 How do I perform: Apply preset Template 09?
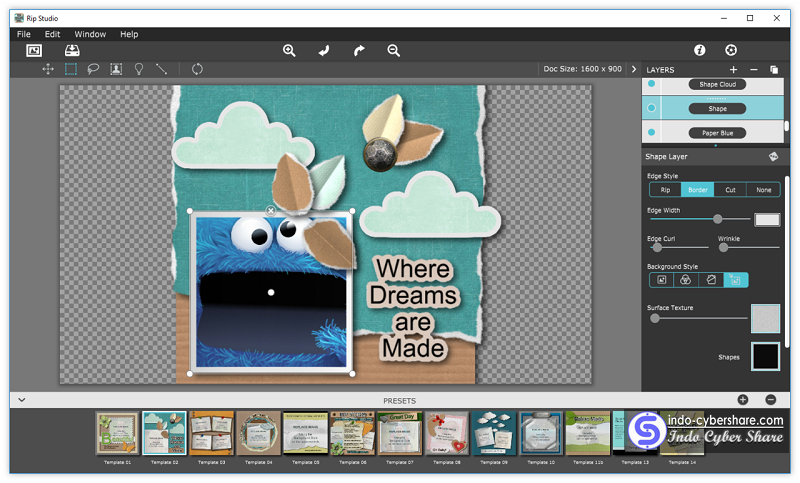pos(493,434)
